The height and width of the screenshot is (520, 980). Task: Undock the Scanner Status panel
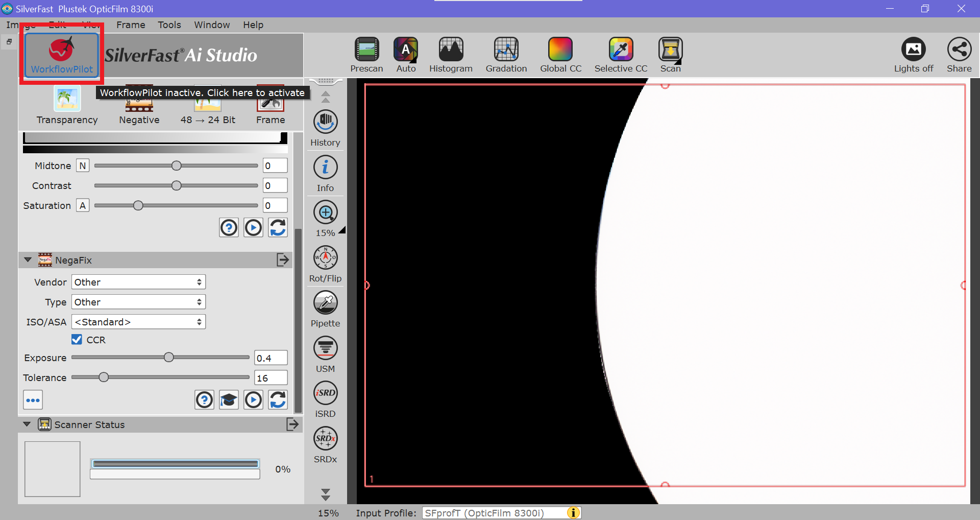pyautogui.click(x=292, y=424)
